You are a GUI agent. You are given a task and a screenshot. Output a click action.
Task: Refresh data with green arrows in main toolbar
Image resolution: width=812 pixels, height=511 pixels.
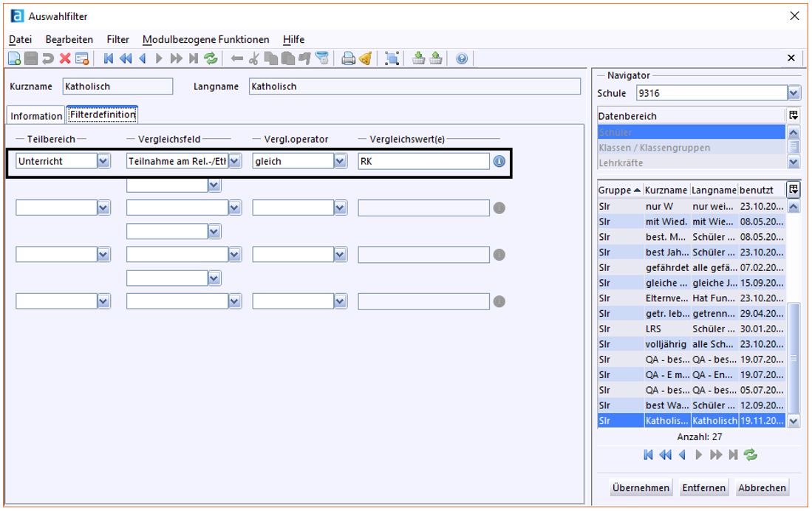coord(211,58)
